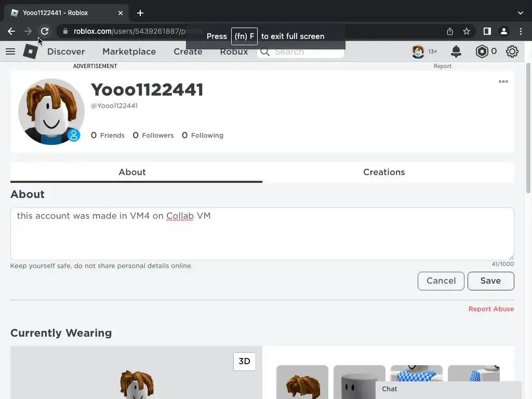Open the Chrome three-dot menu
Viewport: 532px width, 399px height.
521,31
